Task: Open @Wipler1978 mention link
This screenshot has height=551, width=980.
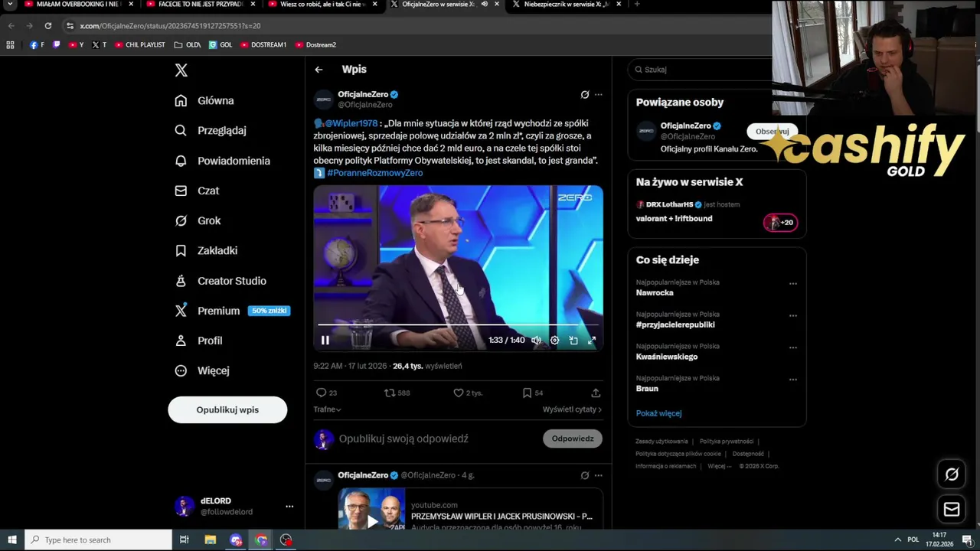Action: 351,123
